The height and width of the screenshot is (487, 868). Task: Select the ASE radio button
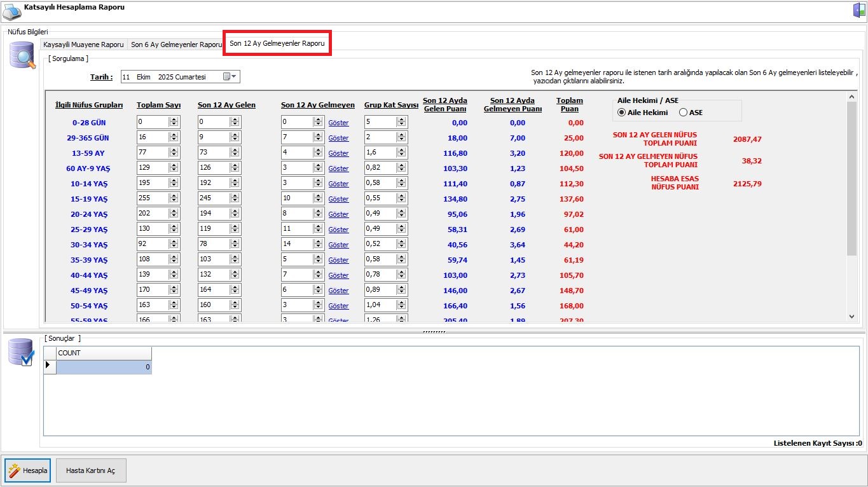tap(683, 113)
